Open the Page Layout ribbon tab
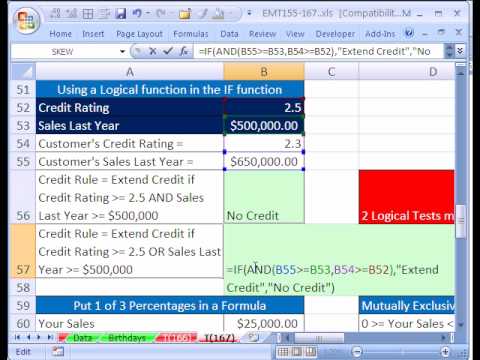The image size is (480, 360). coord(139,34)
